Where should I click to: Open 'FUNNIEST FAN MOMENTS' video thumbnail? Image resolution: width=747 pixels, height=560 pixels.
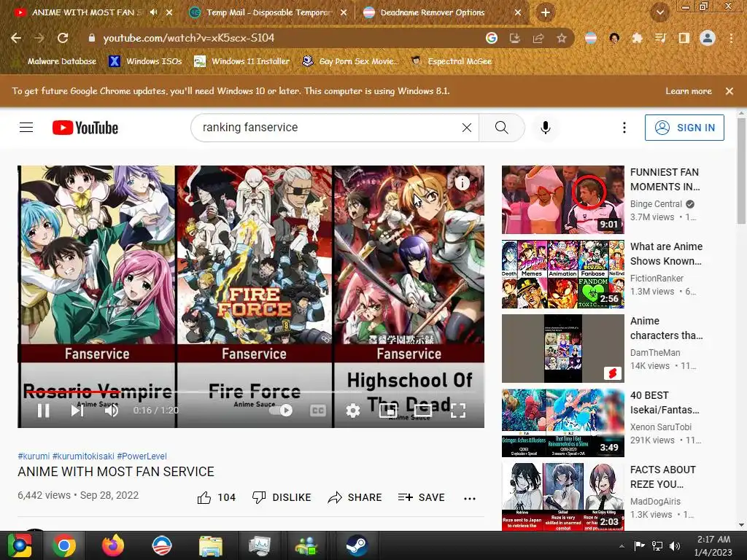click(x=562, y=200)
